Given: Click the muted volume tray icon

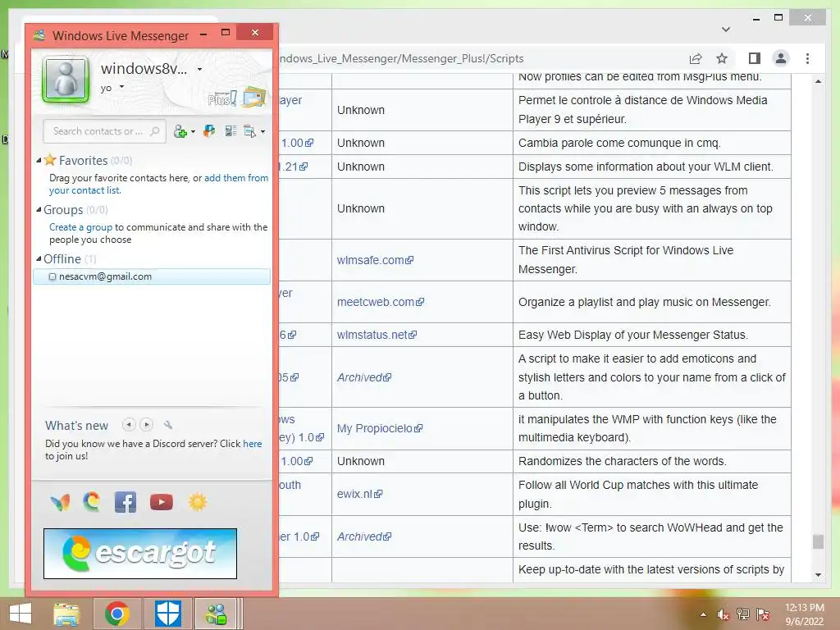Looking at the screenshot, I should coord(723,614).
